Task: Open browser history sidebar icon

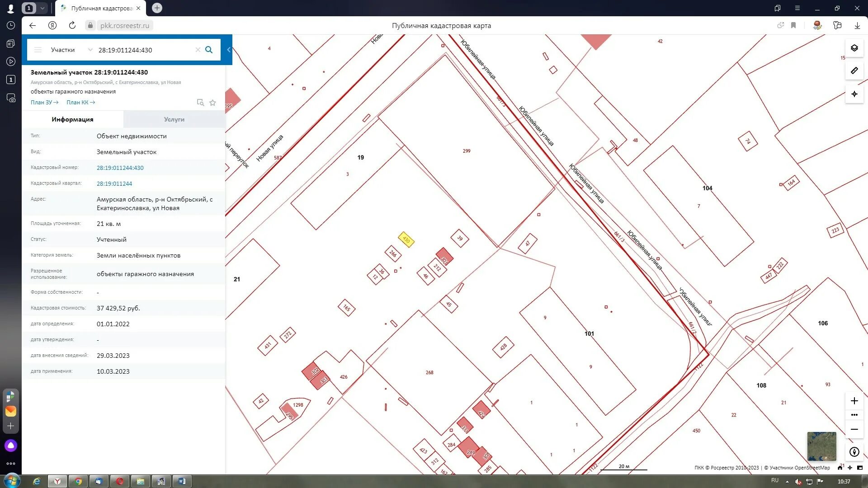Action: (x=11, y=25)
